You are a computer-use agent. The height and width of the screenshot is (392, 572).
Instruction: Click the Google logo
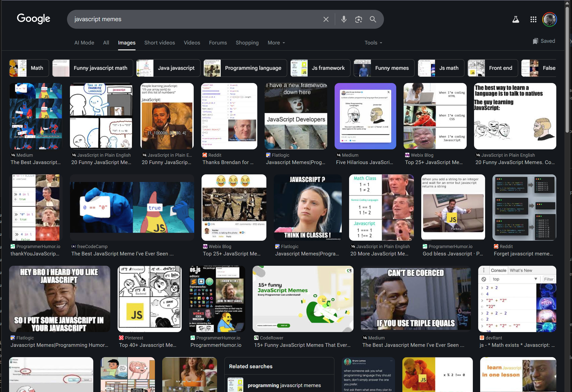coord(33,19)
